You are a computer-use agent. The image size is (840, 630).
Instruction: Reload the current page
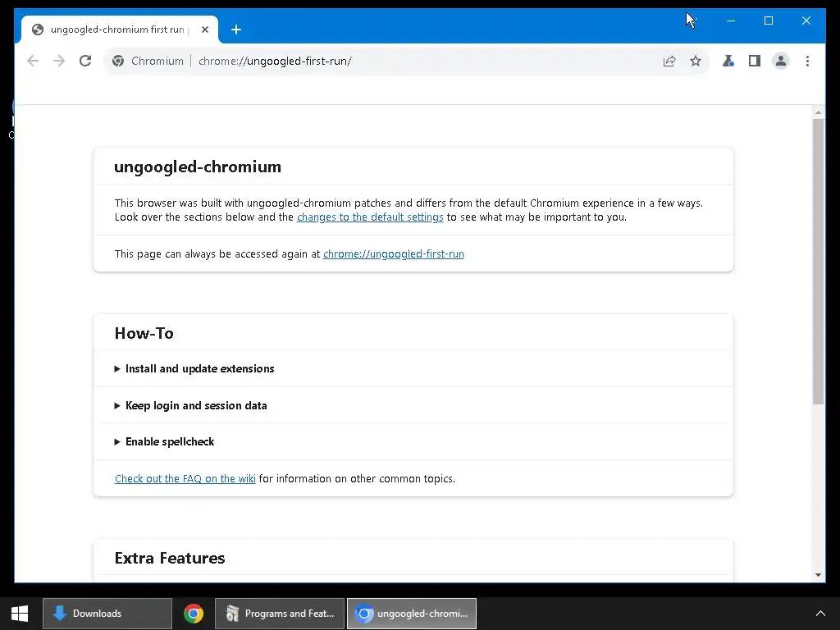[x=85, y=61]
